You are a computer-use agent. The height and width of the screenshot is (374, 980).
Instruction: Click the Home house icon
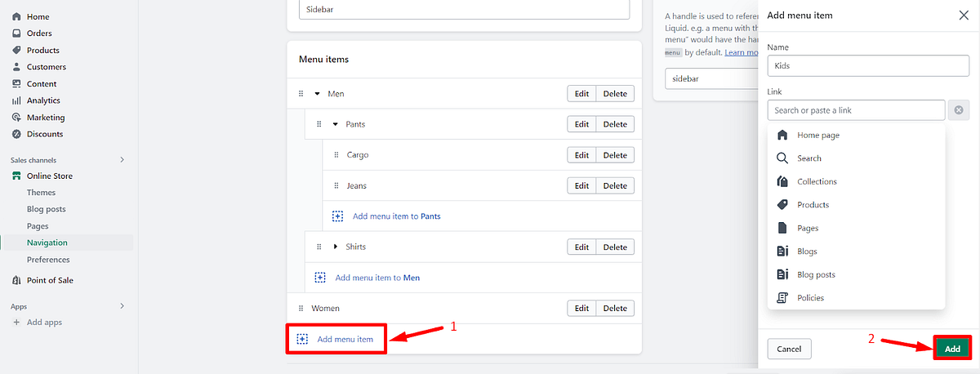point(16,16)
